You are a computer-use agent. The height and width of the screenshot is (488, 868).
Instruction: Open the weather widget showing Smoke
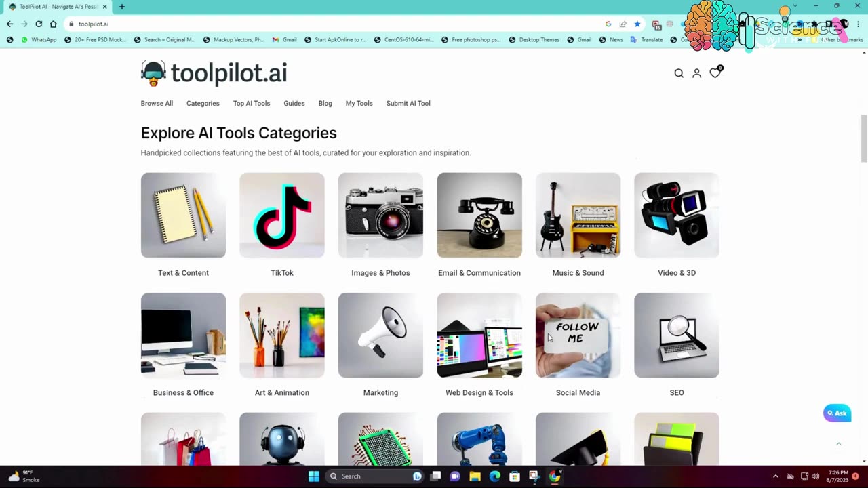24,476
